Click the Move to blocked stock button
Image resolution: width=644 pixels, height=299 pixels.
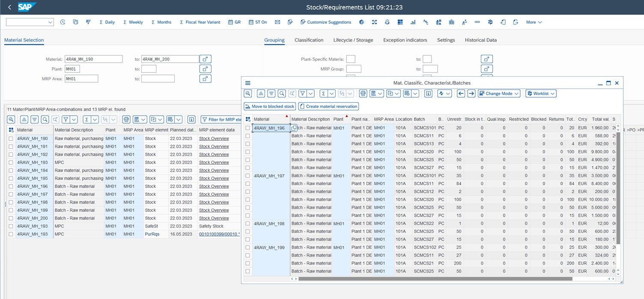[x=270, y=106]
